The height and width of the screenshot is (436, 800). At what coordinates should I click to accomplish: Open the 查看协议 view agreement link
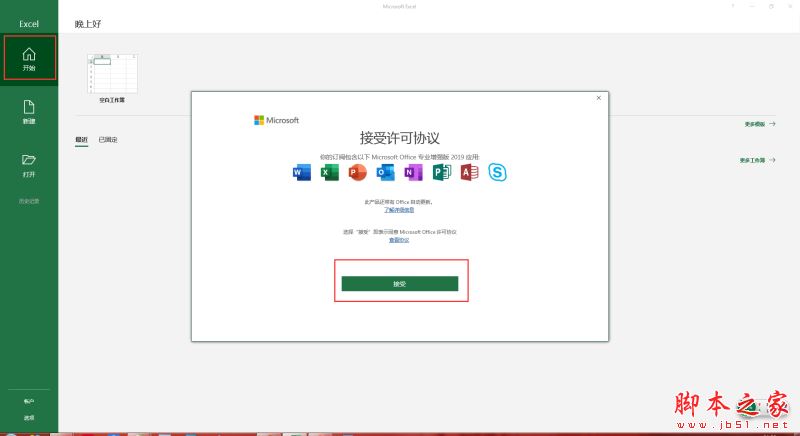[399, 240]
